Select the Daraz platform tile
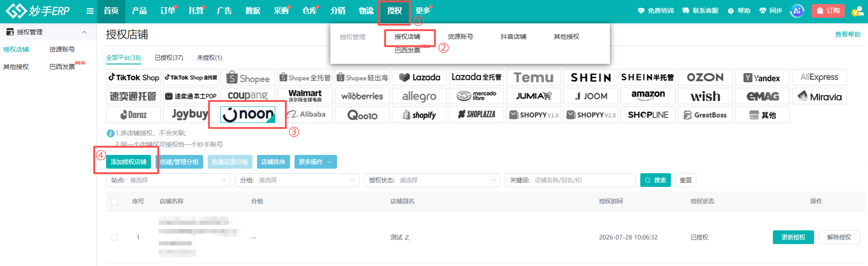 [x=134, y=115]
